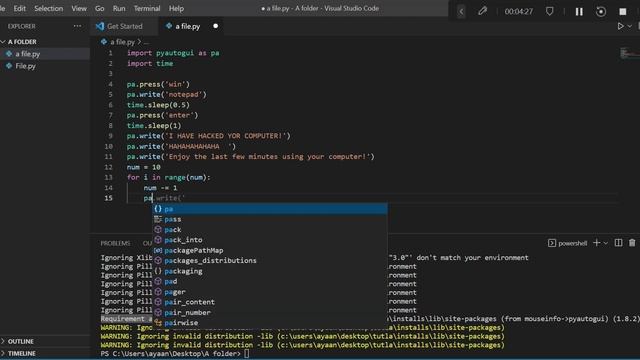Select 'packaging' autocomplete suggestion
The width and height of the screenshot is (640, 360).
click(270, 271)
